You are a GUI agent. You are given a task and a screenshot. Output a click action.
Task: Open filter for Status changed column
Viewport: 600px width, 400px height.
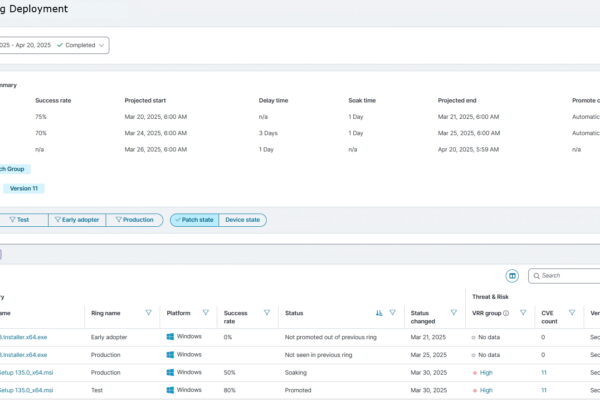coord(453,313)
